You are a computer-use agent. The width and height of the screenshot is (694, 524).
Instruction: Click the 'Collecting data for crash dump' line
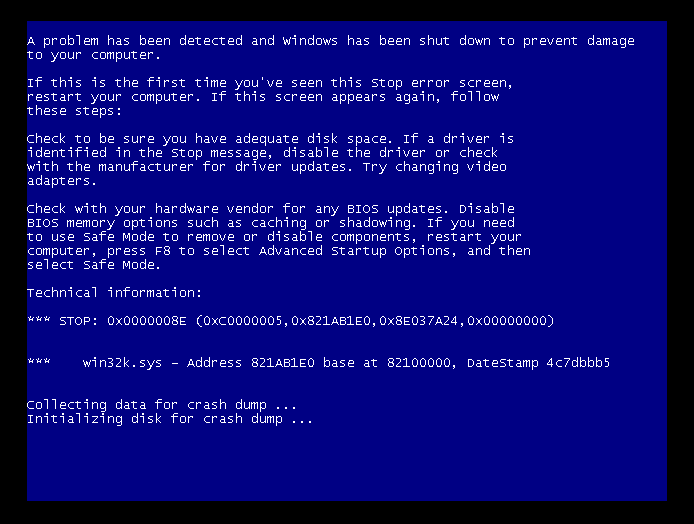[162, 405]
